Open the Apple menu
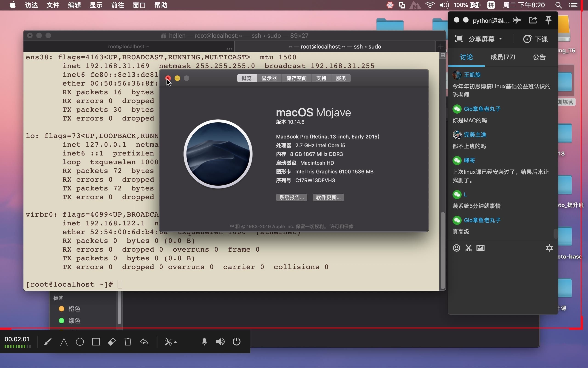This screenshot has height=368, width=588. click(x=12, y=5)
